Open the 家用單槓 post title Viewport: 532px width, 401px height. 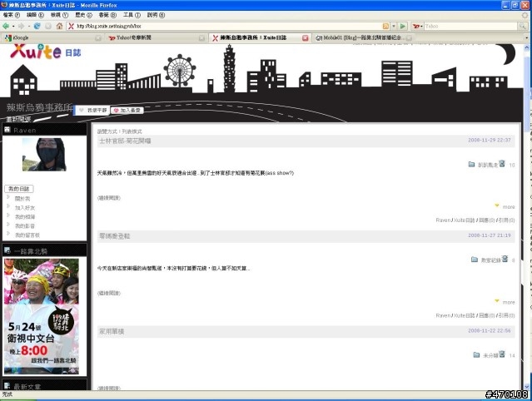pos(112,331)
